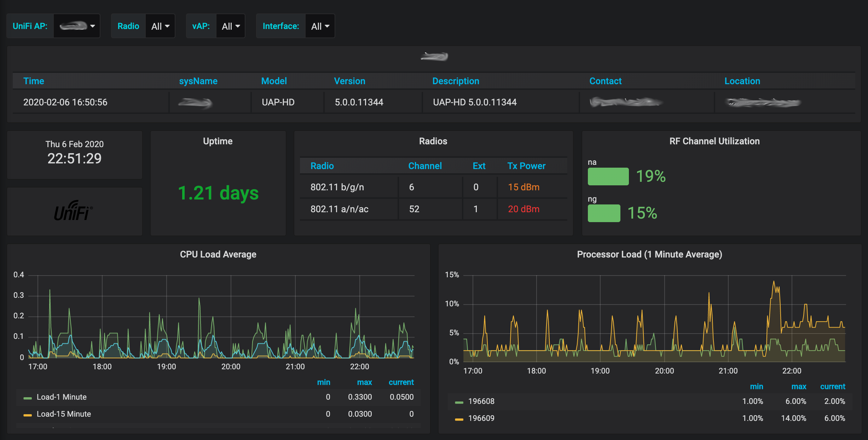Sort radios by Channel column

click(x=425, y=166)
